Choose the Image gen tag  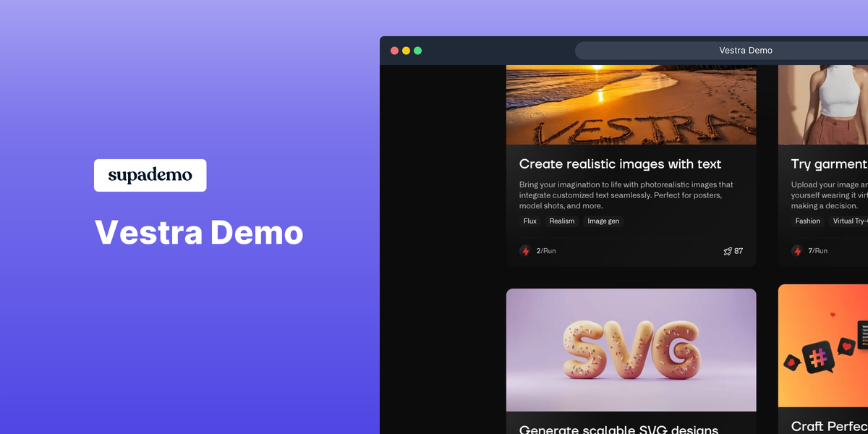(x=603, y=221)
